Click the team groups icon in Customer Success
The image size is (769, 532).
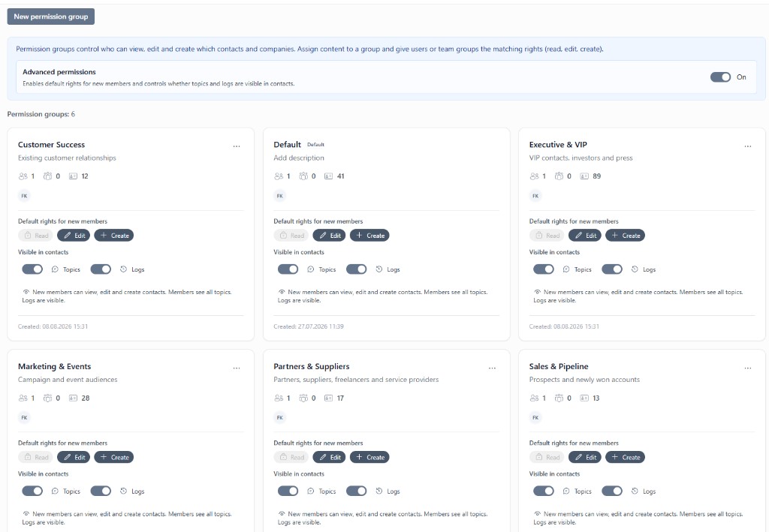point(47,176)
